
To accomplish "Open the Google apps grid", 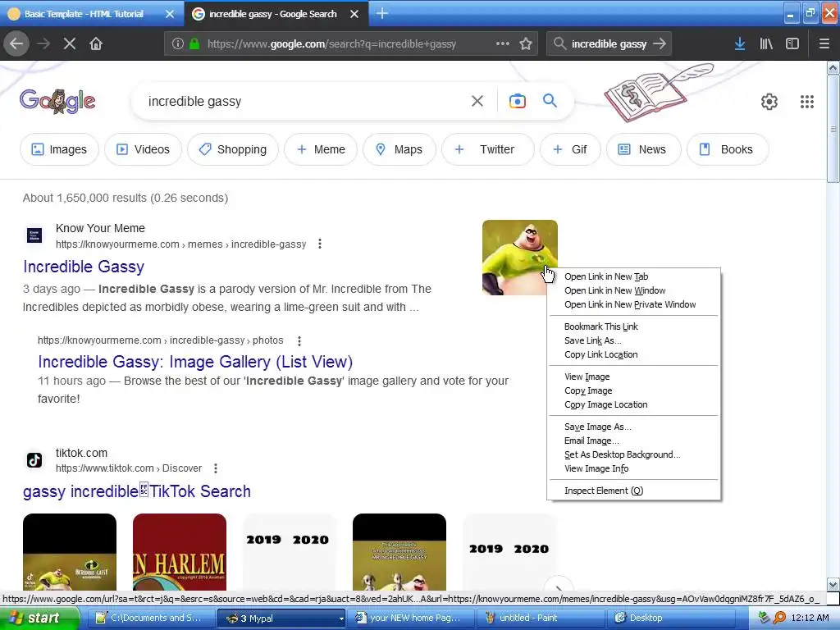I will [x=807, y=101].
